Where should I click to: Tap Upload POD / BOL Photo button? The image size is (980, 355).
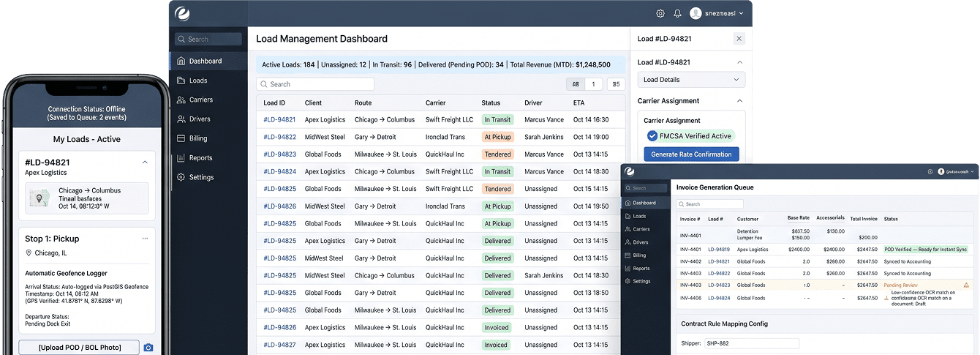pos(80,348)
